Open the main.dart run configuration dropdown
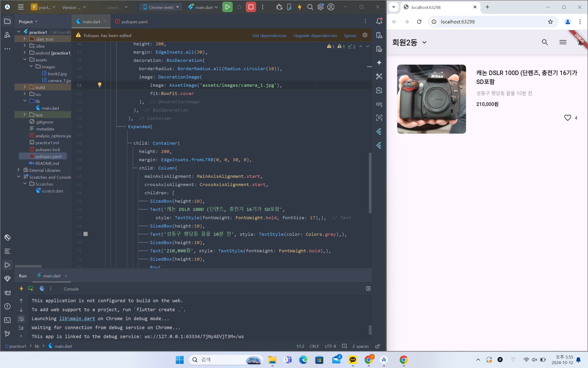588x368 pixels. 203,7
